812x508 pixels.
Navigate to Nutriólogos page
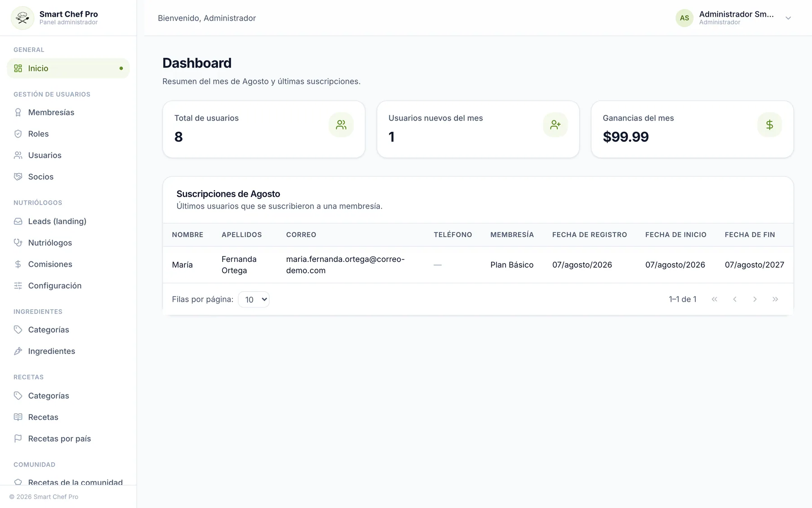coord(68,242)
